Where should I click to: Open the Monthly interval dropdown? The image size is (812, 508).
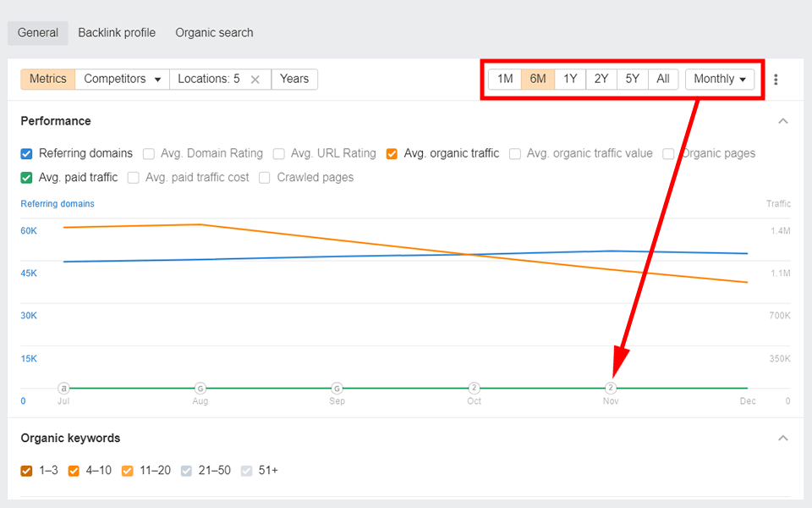click(x=719, y=79)
